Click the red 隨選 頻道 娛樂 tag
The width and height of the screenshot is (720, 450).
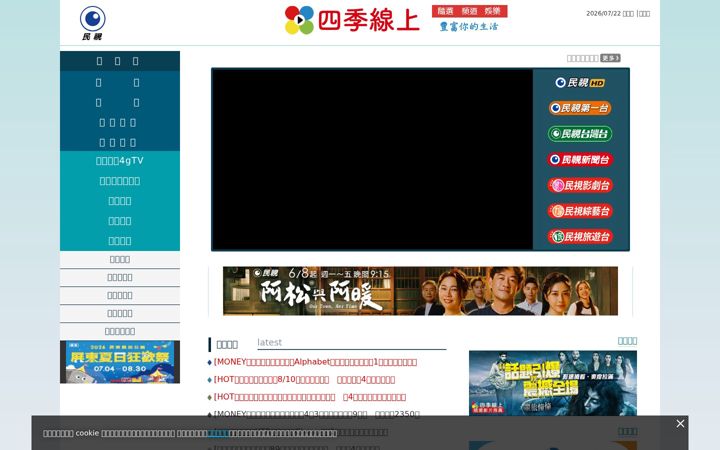[x=469, y=11]
